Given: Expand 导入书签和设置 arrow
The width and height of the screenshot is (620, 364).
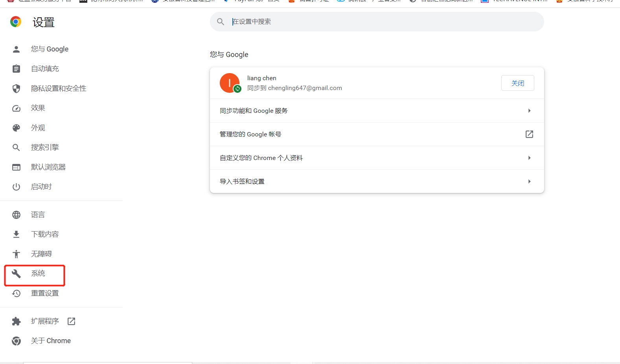Looking at the screenshot, I should tap(529, 182).
